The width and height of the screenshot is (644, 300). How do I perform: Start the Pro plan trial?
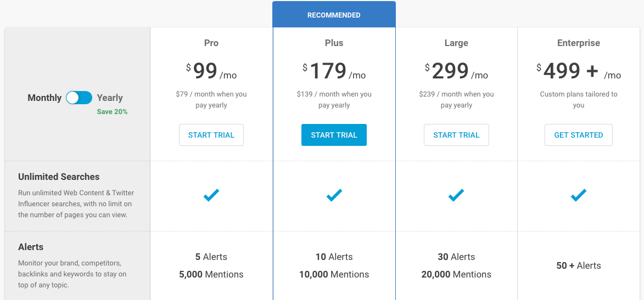point(211,135)
